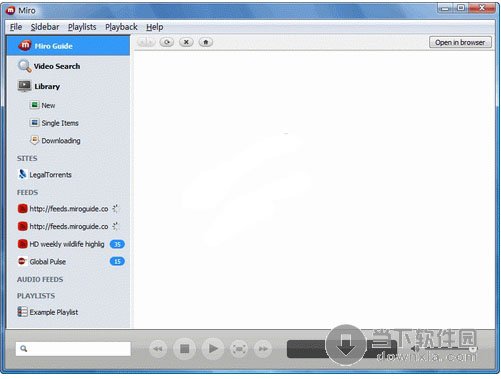
Task: Click the AUDIO FEEDS section header
Action: 40,279
